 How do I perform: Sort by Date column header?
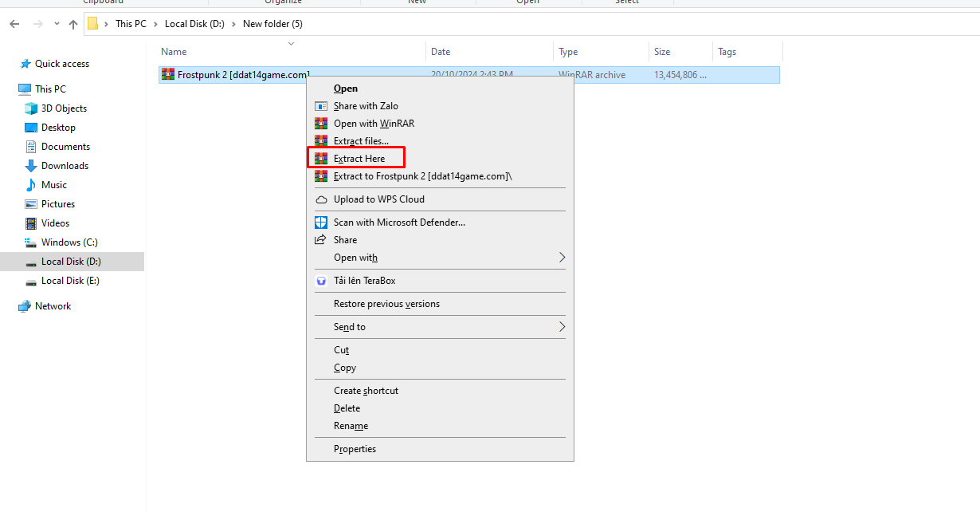point(441,52)
